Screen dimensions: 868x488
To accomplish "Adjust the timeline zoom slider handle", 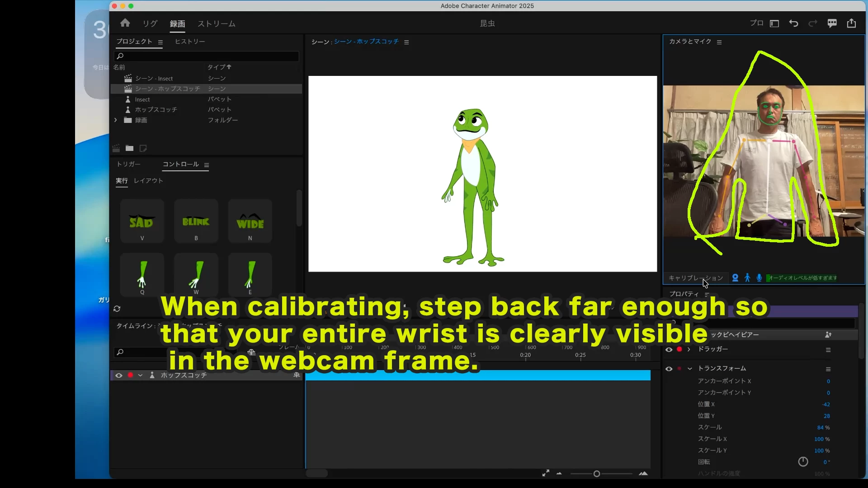I will (597, 474).
